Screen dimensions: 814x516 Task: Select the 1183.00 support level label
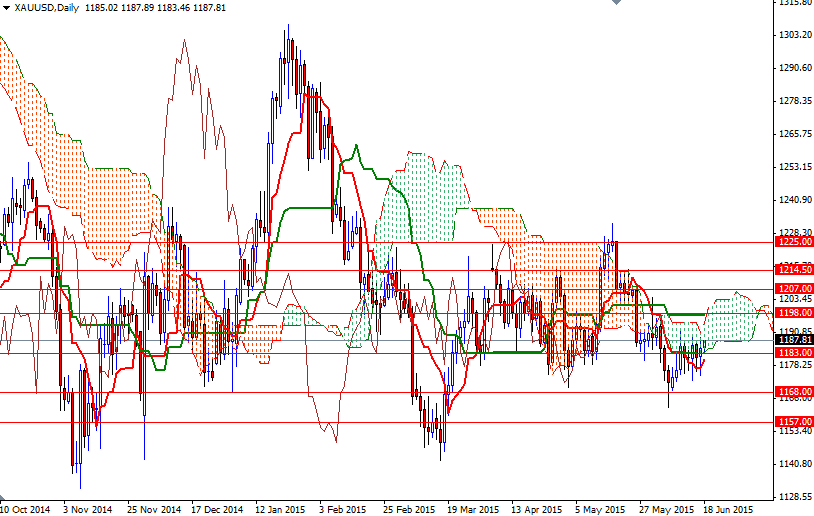pos(793,353)
